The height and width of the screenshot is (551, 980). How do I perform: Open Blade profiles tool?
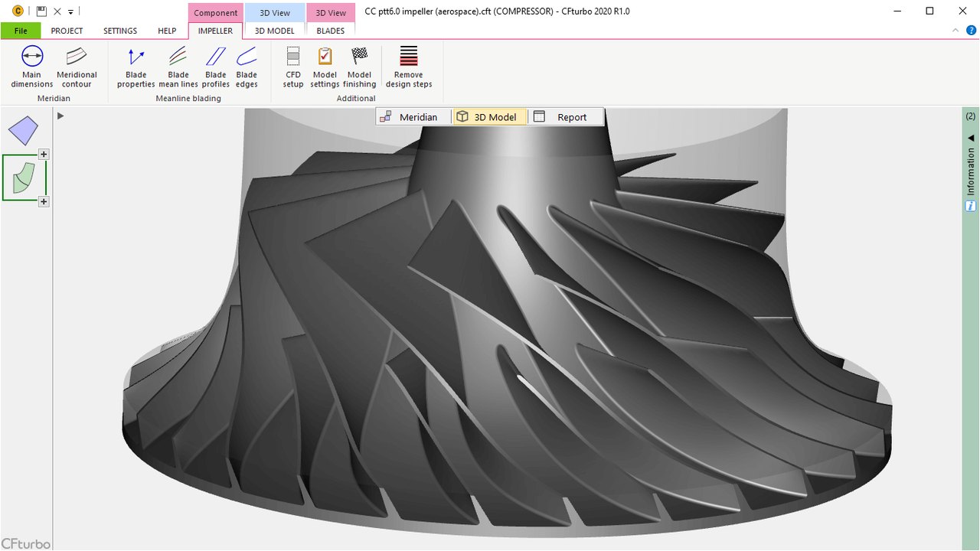click(216, 67)
